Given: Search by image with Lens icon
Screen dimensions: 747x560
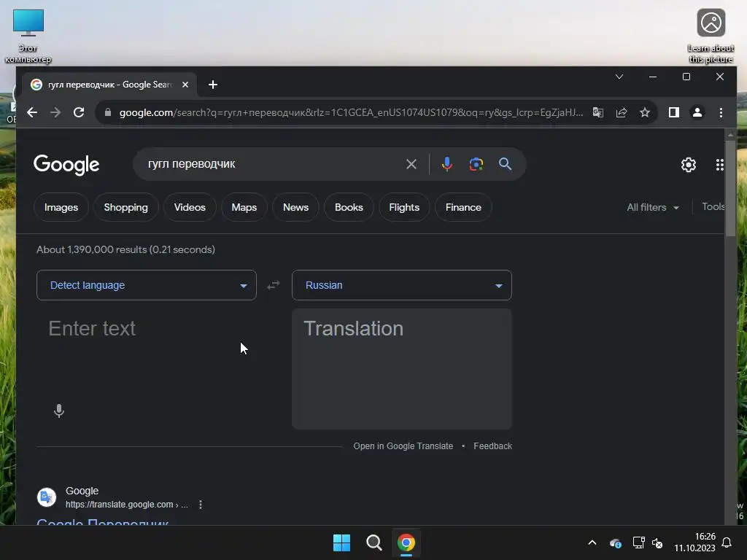Looking at the screenshot, I should (x=476, y=164).
